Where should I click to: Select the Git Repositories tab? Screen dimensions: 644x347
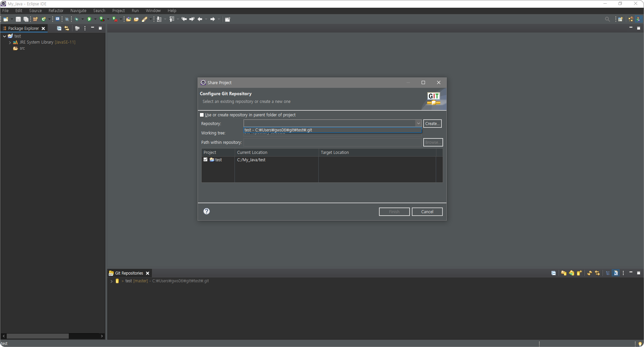[129, 273]
